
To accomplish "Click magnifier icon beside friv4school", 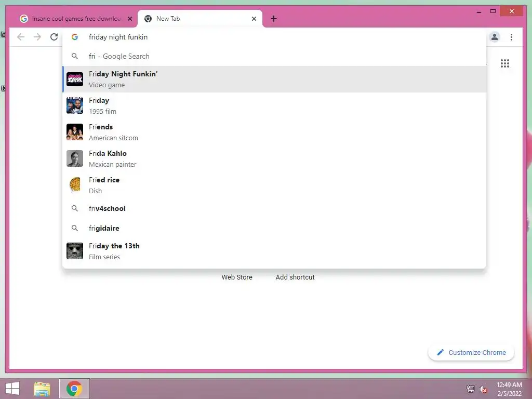I will point(75,208).
